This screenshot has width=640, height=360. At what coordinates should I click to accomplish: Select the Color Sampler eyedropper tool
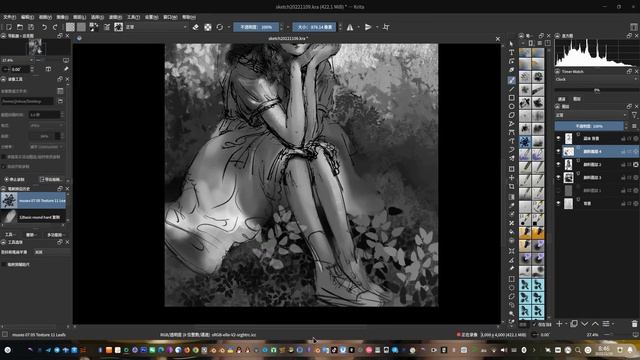(511, 205)
